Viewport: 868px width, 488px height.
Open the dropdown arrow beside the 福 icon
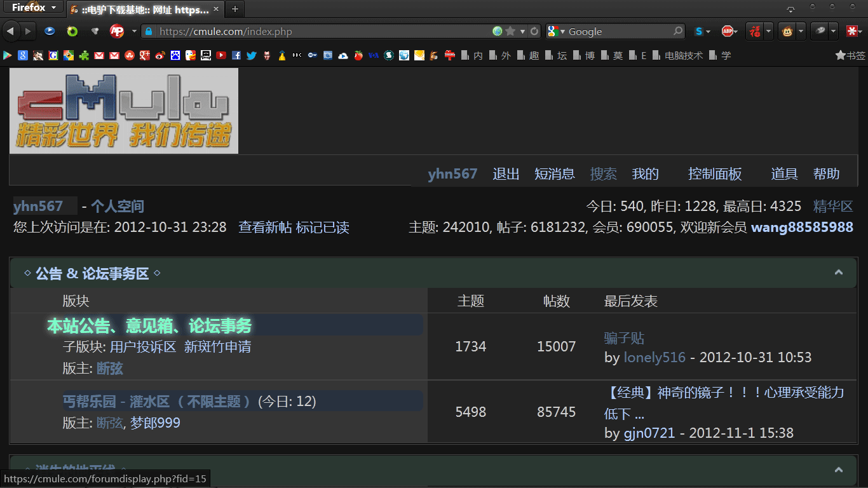click(x=768, y=31)
